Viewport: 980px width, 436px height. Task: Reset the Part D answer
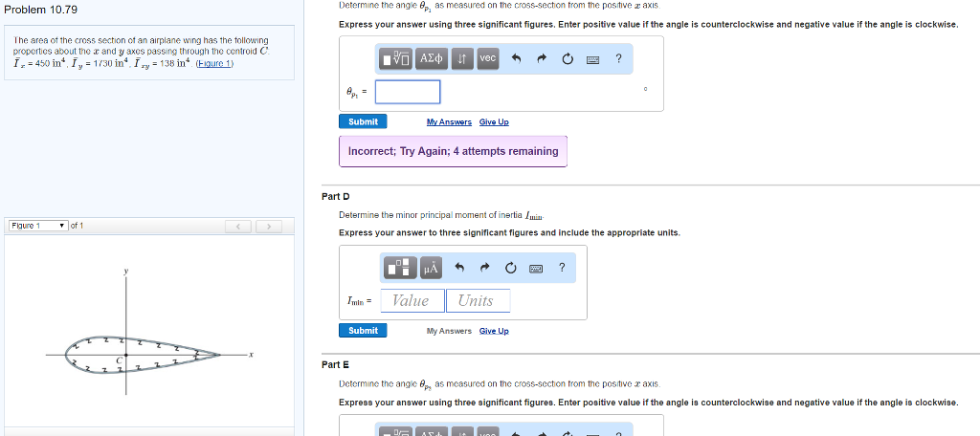(x=511, y=268)
